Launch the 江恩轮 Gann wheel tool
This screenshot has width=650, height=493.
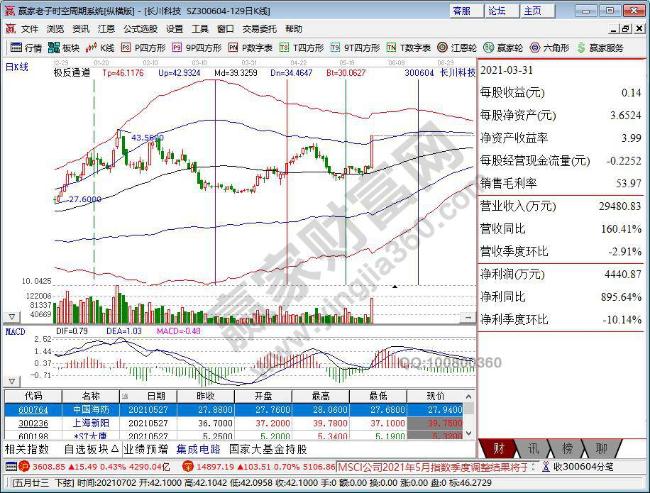coord(457,48)
